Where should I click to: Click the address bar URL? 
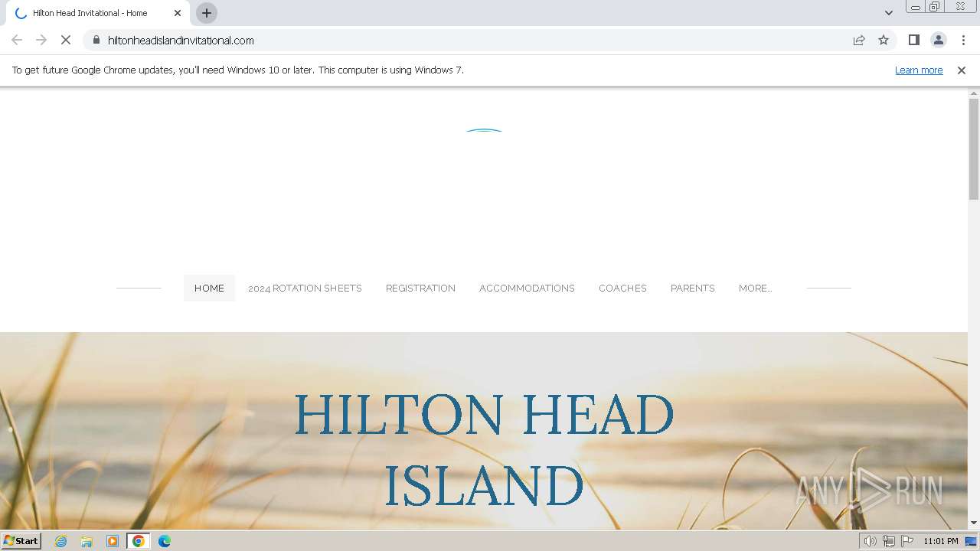[x=181, y=40]
